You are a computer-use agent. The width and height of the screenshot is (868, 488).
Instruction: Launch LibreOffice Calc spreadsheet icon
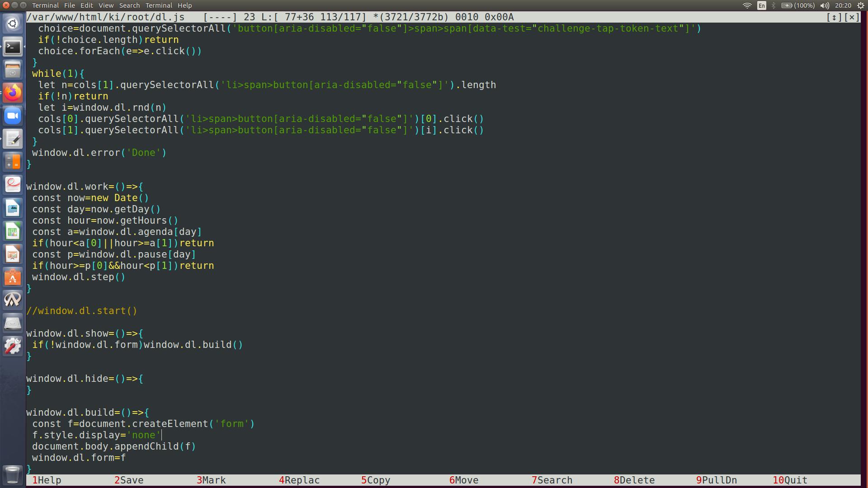[x=13, y=231]
